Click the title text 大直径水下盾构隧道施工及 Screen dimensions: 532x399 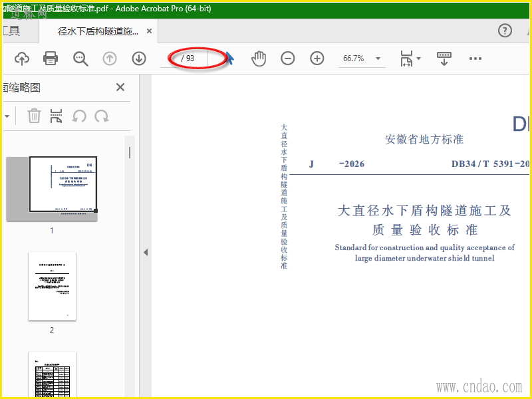(x=424, y=211)
